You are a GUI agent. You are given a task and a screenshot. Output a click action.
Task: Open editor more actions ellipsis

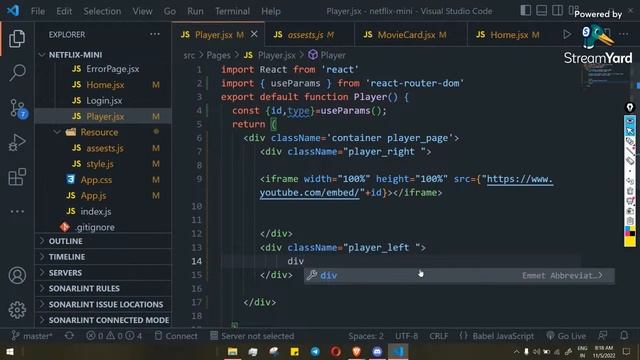pos(624,34)
